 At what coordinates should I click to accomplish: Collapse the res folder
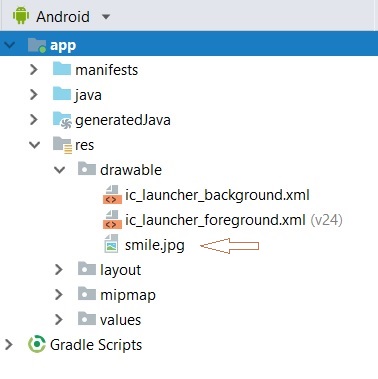pos(34,145)
